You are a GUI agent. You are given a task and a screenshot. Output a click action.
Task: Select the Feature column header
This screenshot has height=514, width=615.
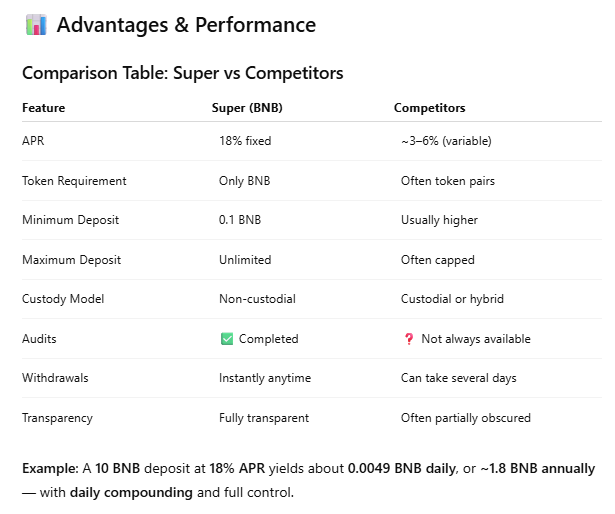[x=44, y=108]
